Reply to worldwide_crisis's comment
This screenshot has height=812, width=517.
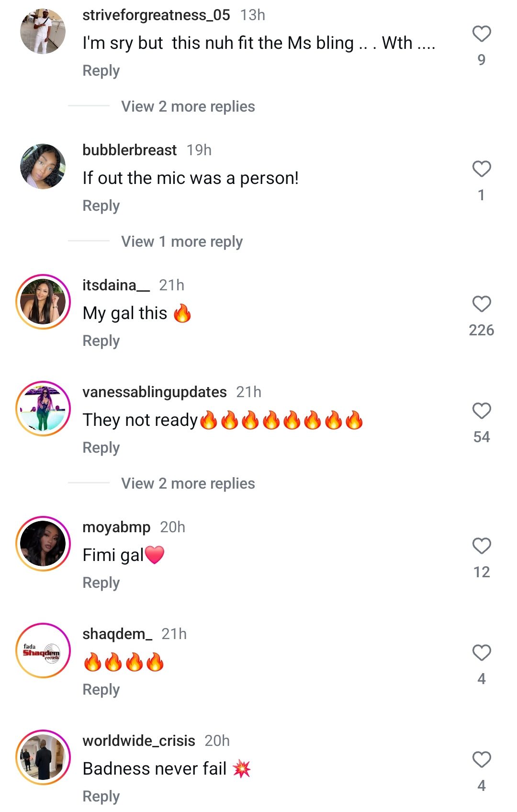click(101, 796)
